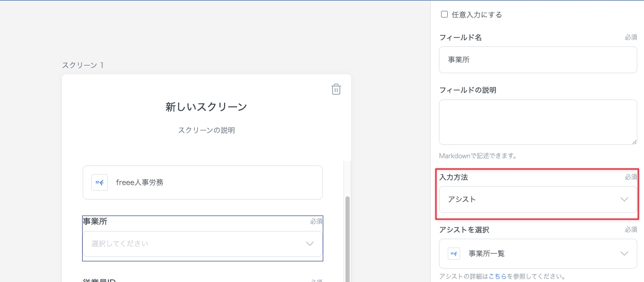The height and width of the screenshot is (282, 644).
Task: Follow the こちら link for assist details
Action: click(497, 276)
